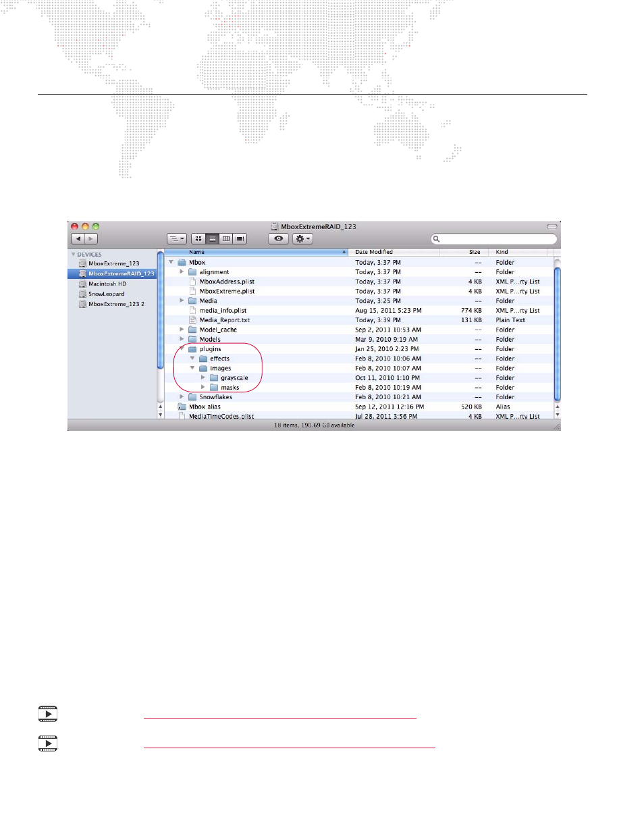Select the MboxExtreme.plist file icon
This screenshot has width=644, height=834.
pyautogui.click(x=192, y=291)
